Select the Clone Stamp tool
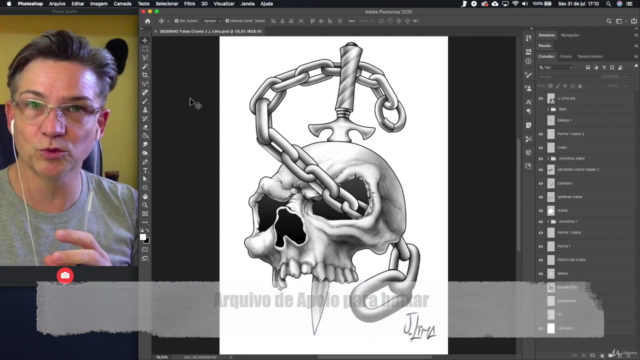This screenshot has height=360, width=640. pyautogui.click(x=145, y=110)
